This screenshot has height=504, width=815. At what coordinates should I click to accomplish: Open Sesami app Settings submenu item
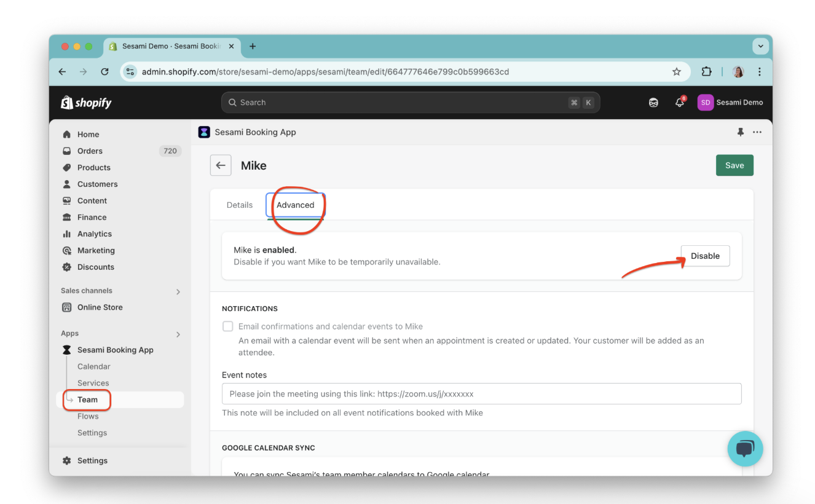[x=92, y=433]
